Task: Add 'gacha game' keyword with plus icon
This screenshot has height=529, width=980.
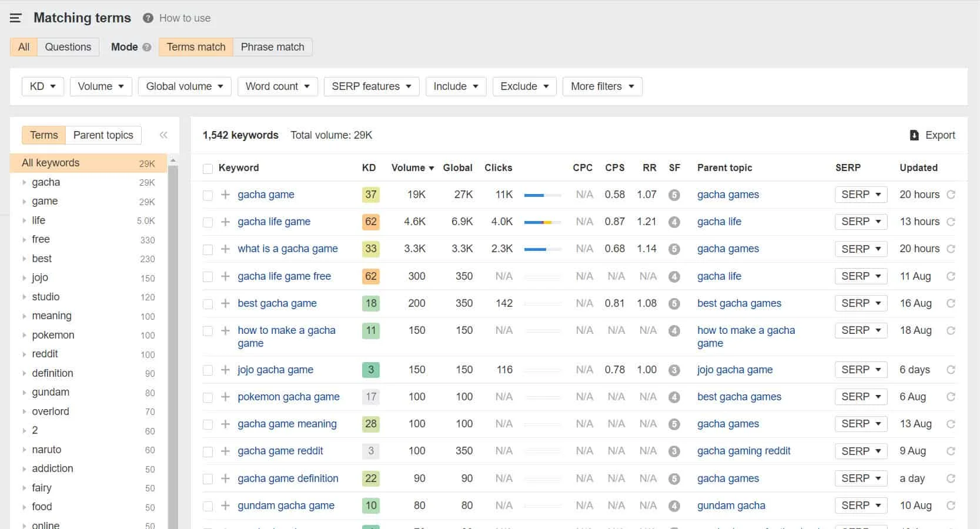Action: (x=225, y=195)
